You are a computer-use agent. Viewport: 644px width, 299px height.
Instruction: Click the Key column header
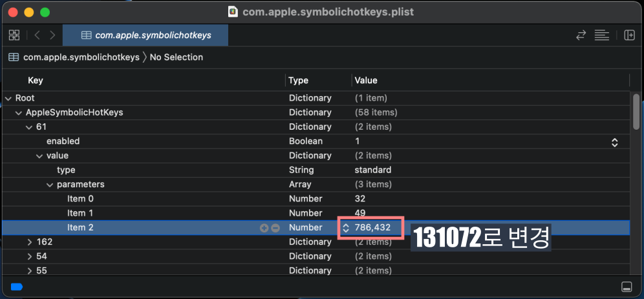point(36,80)
